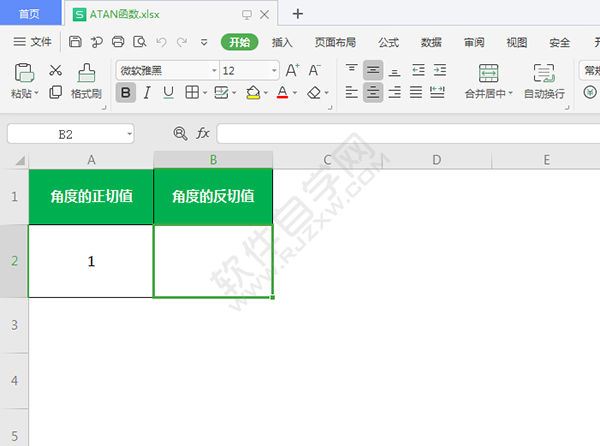
Task: Switch to the 数据 ribbon tab
Action: (431, 42)
